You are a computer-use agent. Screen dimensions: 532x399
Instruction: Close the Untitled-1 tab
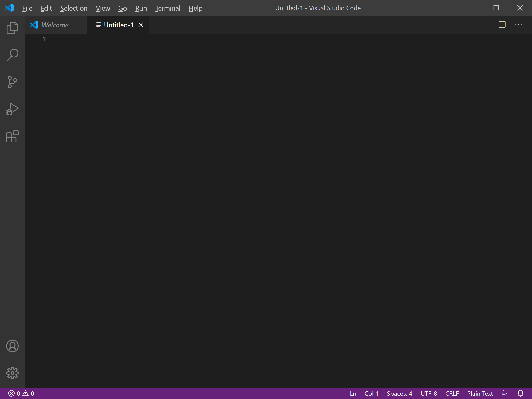click(x=141, y=25)
